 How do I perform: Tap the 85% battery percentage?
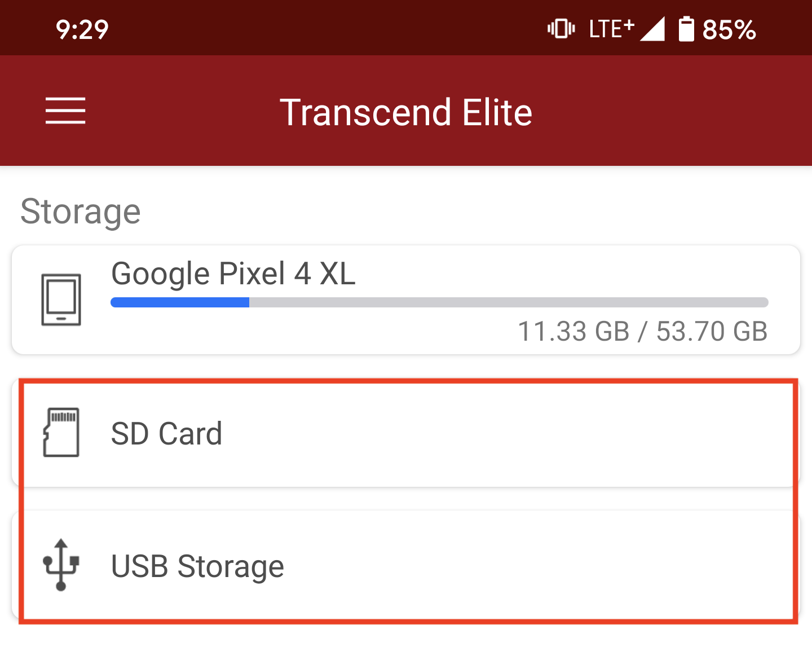pyautogui.click(x=729, y=29)
